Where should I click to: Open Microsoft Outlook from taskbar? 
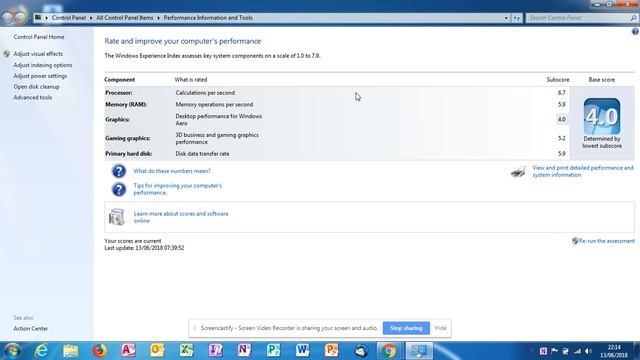click(x=157, y=351)
